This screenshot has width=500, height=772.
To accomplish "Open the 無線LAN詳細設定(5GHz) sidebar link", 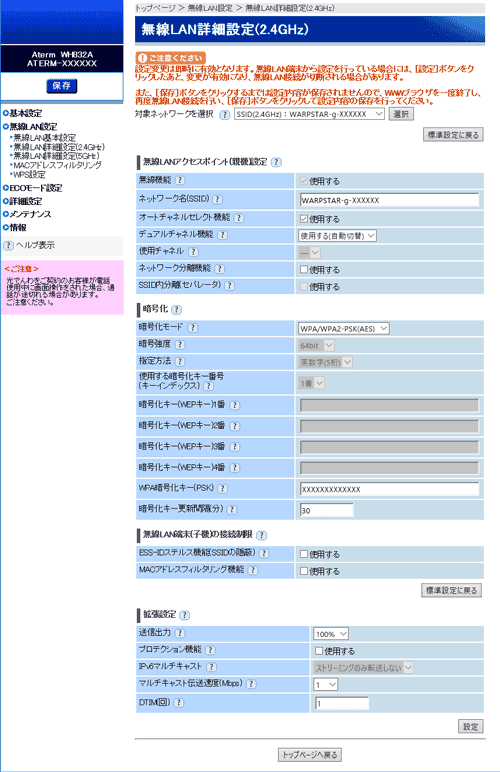I will pyautogui.click(x=57, y=156).
